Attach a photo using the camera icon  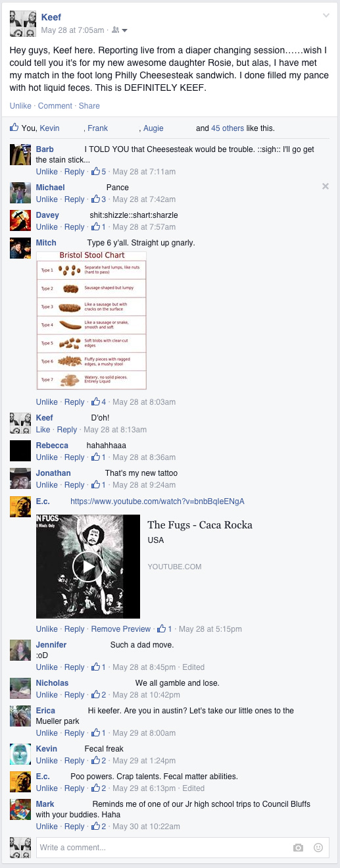[x=298, y=848]
